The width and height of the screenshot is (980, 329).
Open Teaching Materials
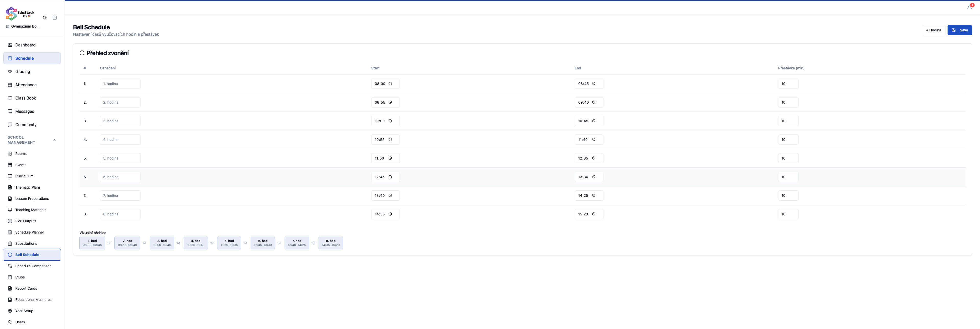point(32,210)
